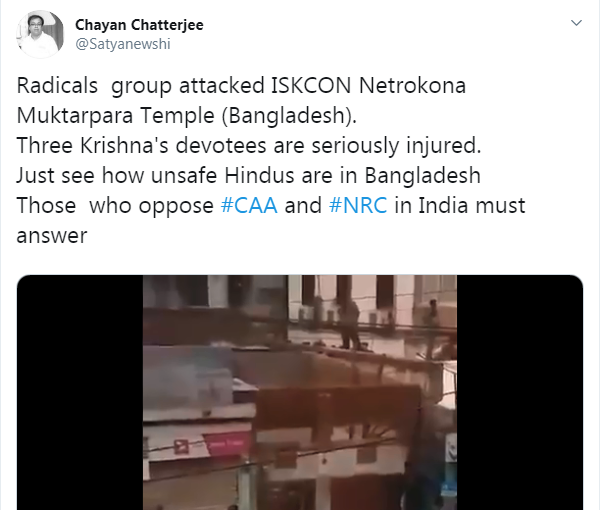Click the word 'and' between the two hashtags

click(303, 205)
